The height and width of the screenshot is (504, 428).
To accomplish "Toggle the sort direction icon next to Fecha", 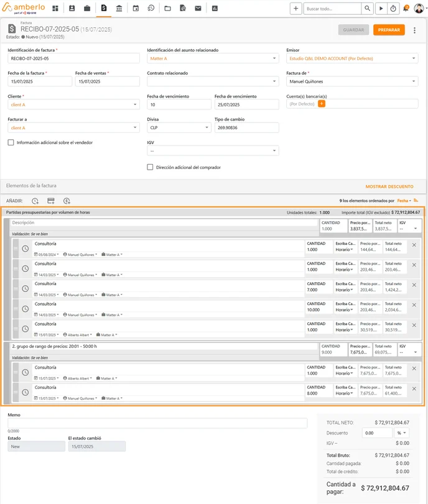I will [416, 200].
